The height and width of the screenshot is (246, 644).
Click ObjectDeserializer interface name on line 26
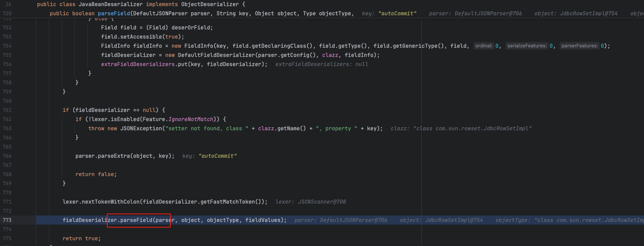[210, 4]
